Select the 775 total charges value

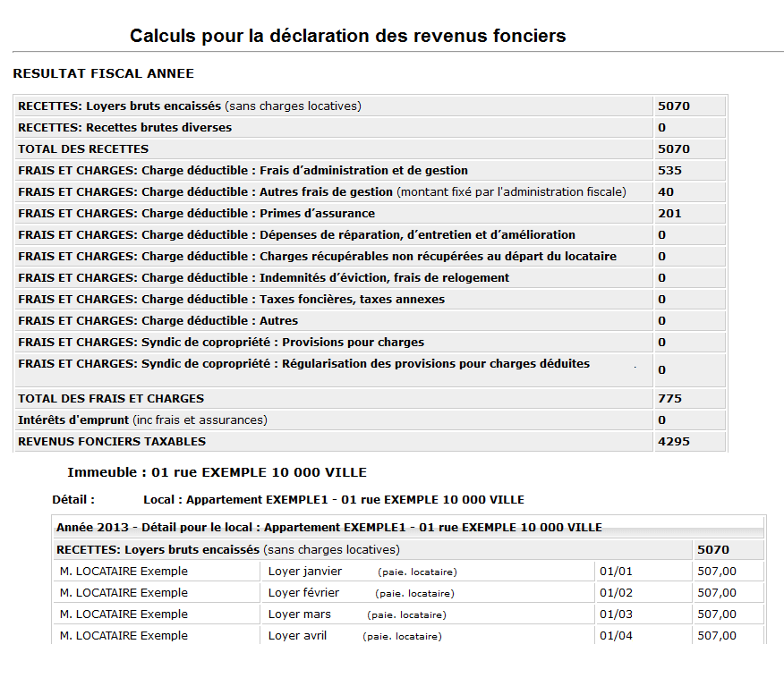click(x=669, y=398)
